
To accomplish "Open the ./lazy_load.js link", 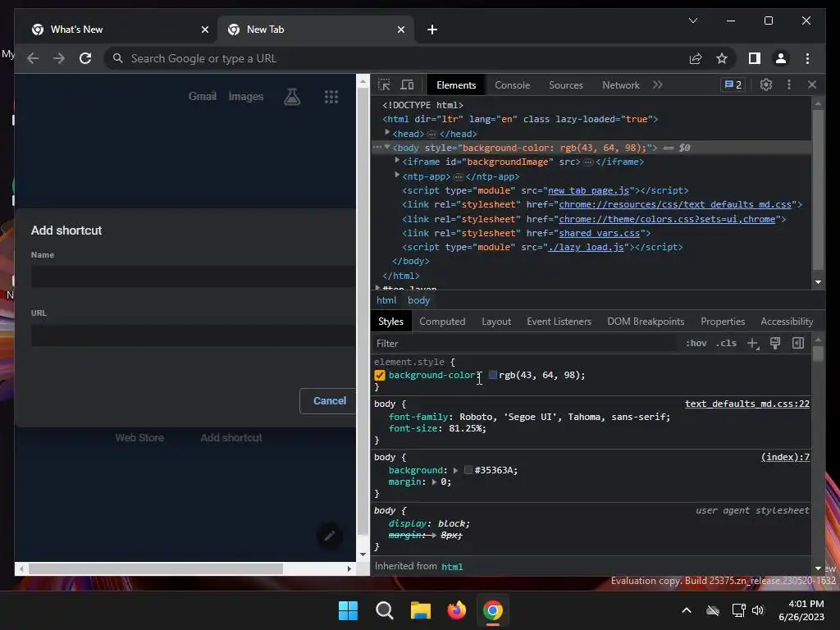I will click(586, 247).
